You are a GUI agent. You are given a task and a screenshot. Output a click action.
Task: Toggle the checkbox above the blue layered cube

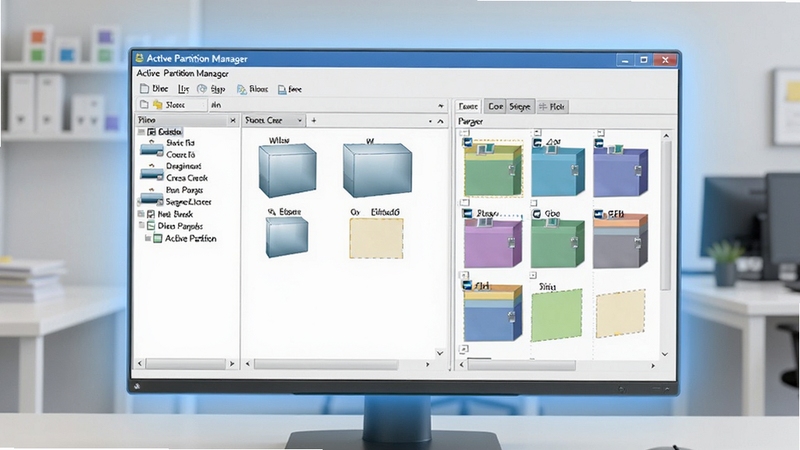point(464,276)
